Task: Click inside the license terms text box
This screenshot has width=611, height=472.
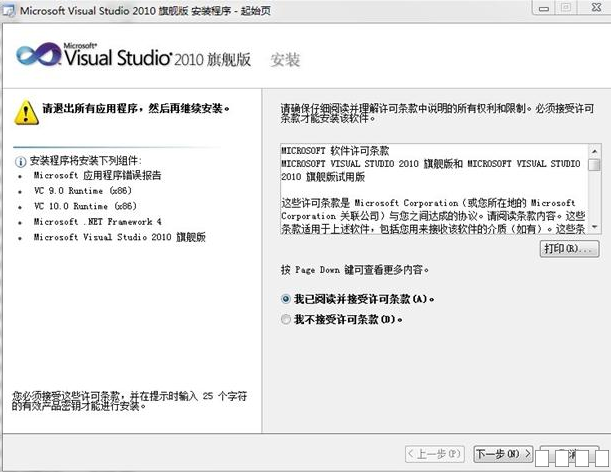Action: pos(430,190)
